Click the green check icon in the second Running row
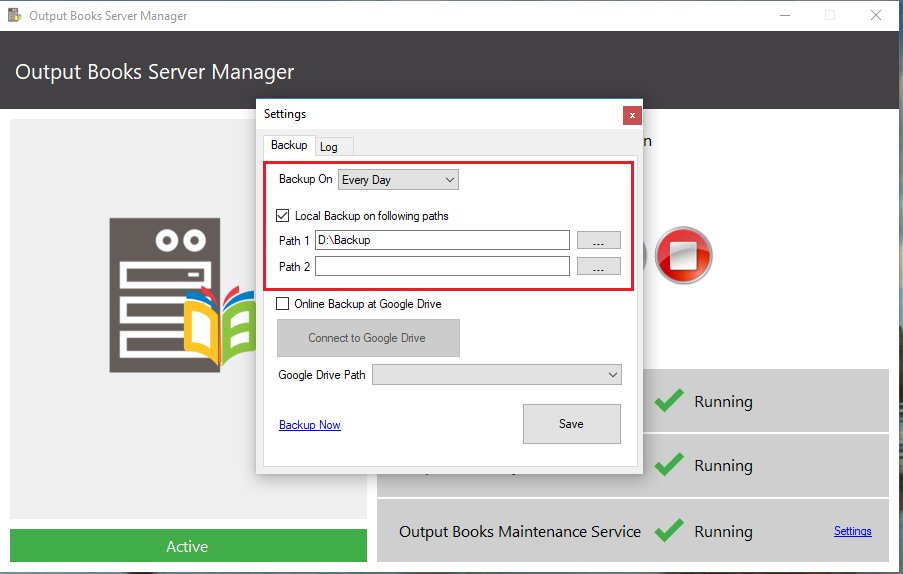 point(669,464)
